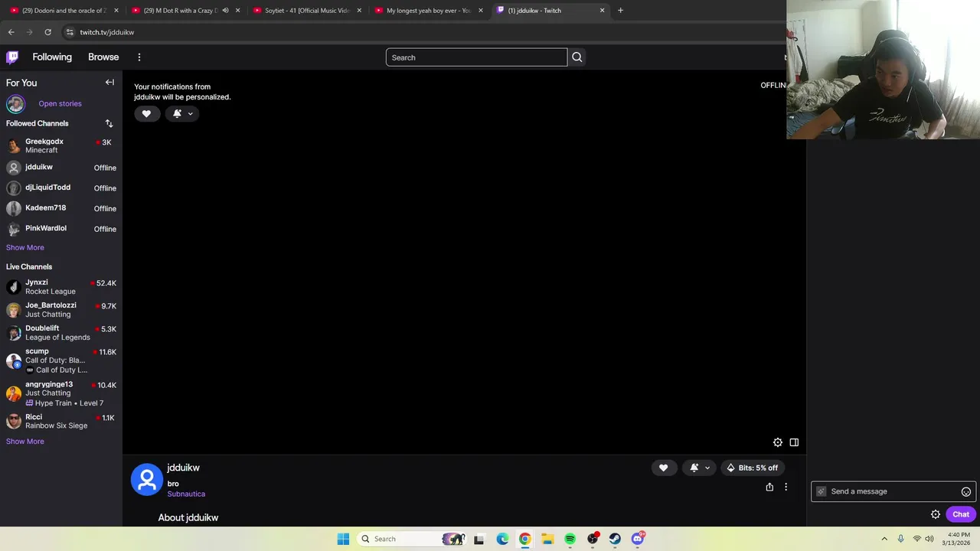
Task: Toggle follow heart beside Bits button
Action: coord(663,468)
